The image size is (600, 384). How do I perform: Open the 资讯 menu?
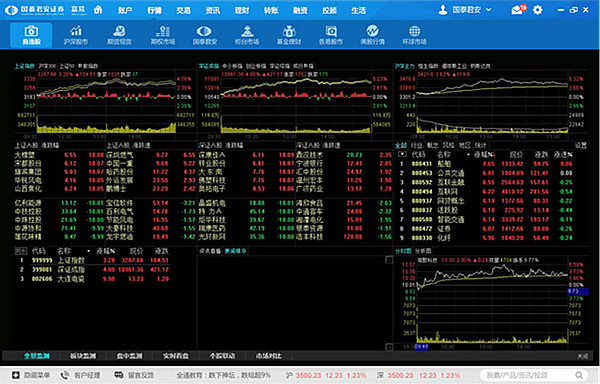tap(213, 10)
